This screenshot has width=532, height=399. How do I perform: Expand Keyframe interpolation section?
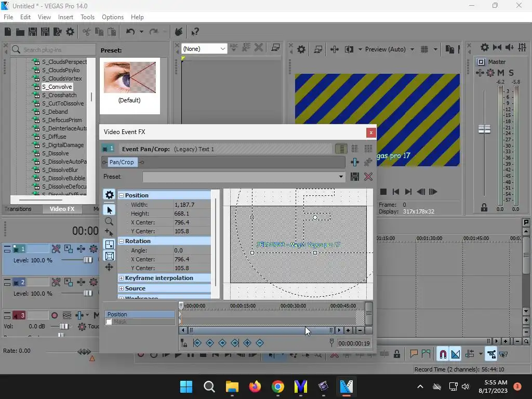121,278
